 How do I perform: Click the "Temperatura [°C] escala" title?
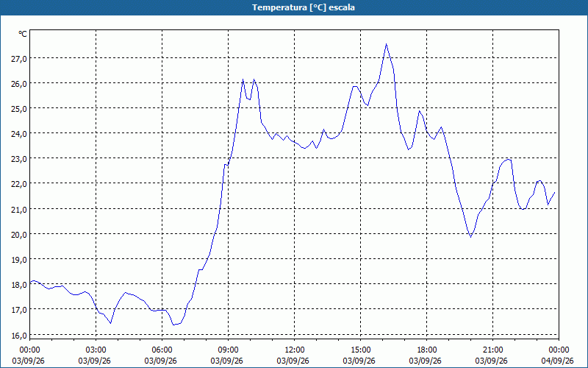pyautogui.click(x=304, y=7)
